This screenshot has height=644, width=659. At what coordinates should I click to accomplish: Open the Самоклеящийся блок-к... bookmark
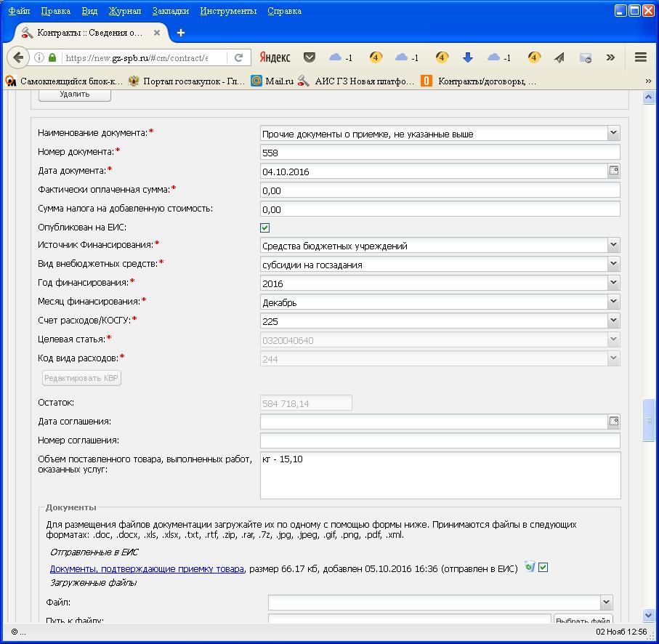(65, 81)
